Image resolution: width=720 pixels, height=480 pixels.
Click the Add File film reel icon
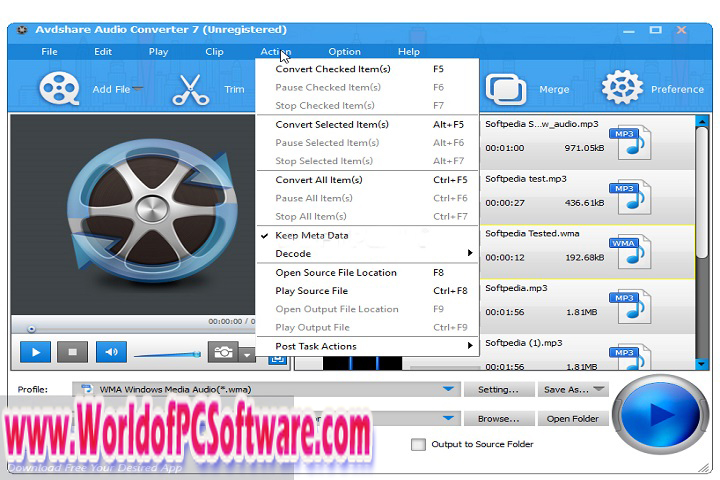(59, 88)
